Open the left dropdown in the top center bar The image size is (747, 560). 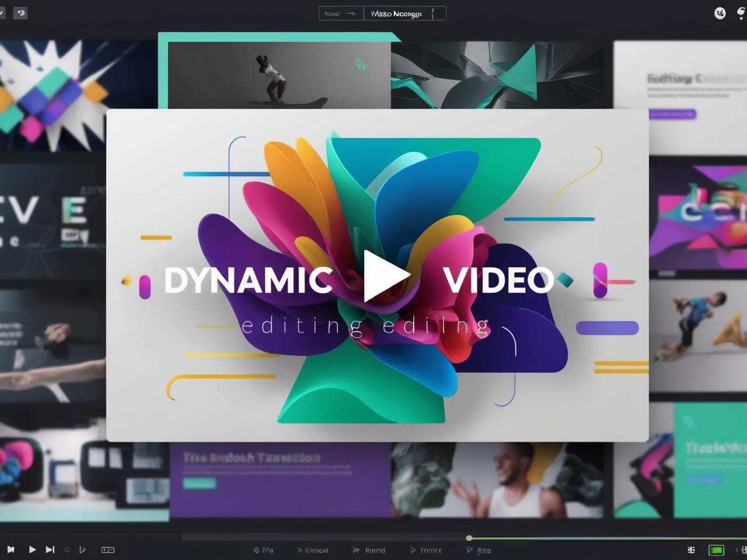point(341,13)
